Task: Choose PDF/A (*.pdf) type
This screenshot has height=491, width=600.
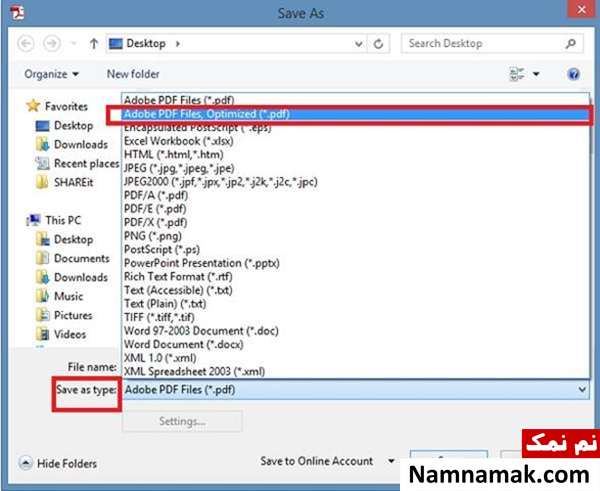Action: tap(355, 196)
